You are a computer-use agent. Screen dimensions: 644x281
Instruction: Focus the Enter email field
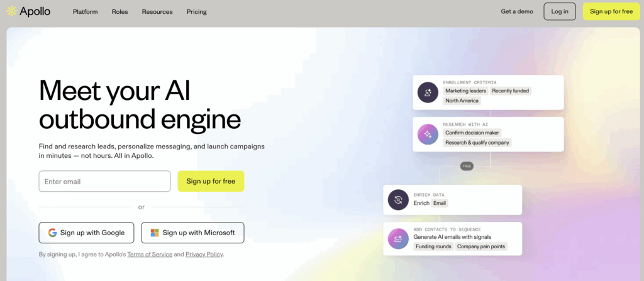coord(105,181)
